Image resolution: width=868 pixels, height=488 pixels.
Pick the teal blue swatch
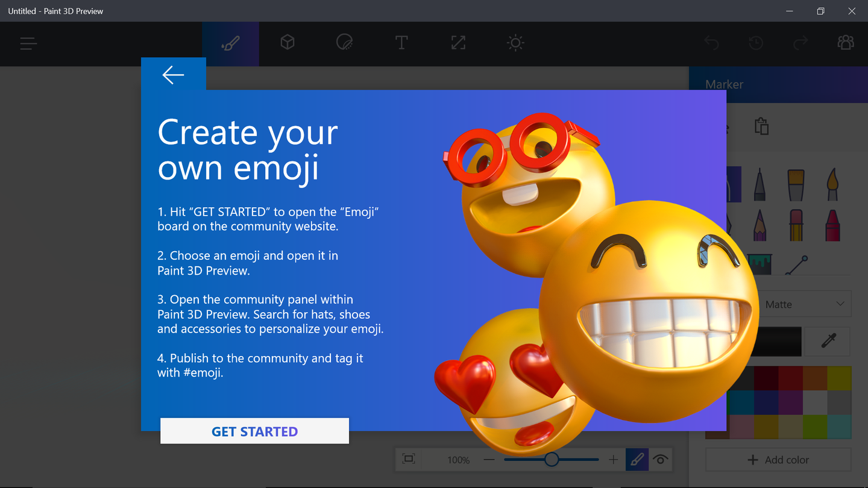tap(741, 402)
